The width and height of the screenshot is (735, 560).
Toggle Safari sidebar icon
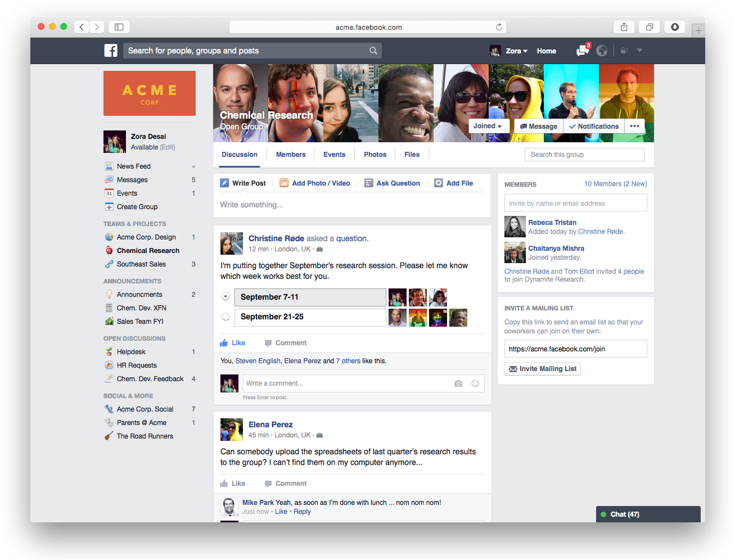(119, 27)
